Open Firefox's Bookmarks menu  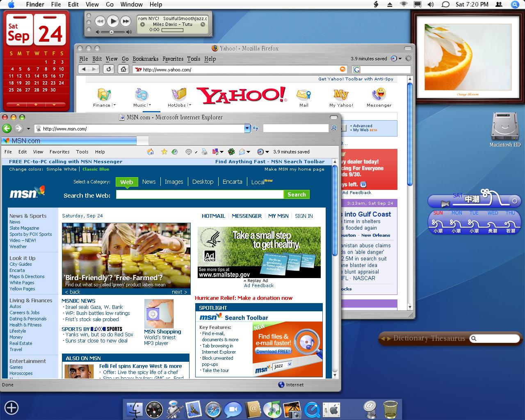point(145,59)
